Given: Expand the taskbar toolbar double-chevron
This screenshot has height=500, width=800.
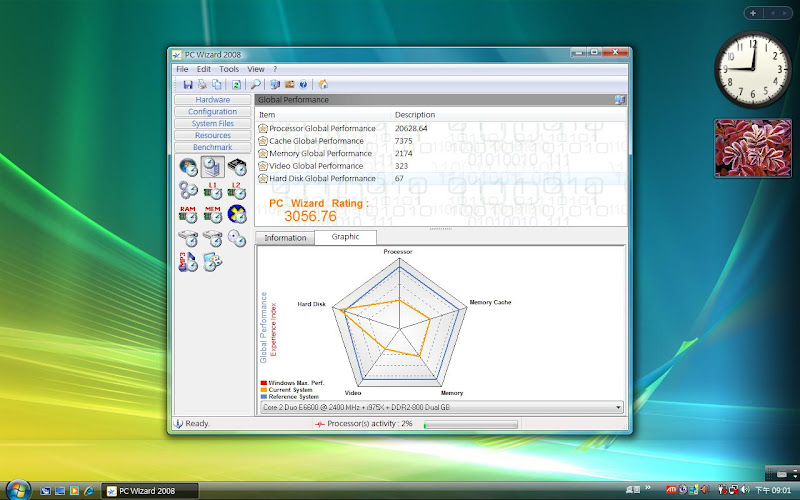Looking at the screenshot, I should coord(648,488).
